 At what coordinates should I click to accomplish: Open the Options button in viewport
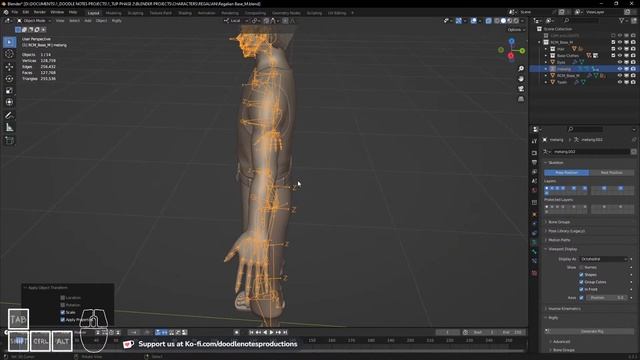(x=516, y=30)
